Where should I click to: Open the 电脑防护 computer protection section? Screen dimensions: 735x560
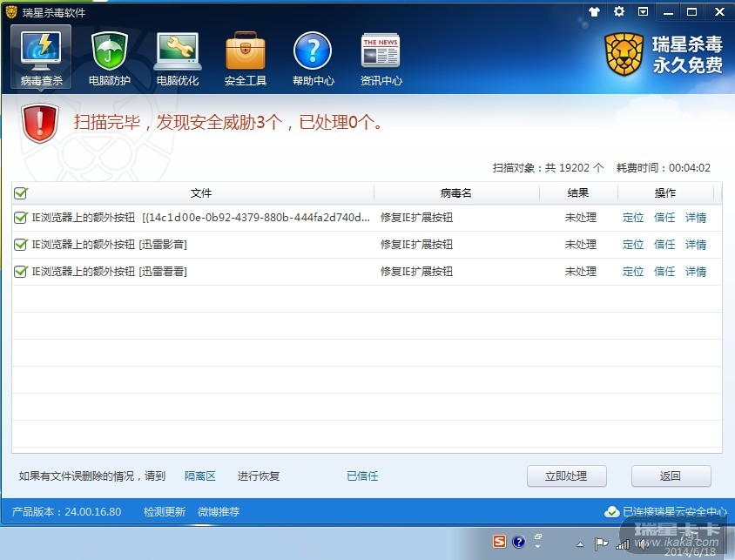pyautogui.click(x=110, y=57)
